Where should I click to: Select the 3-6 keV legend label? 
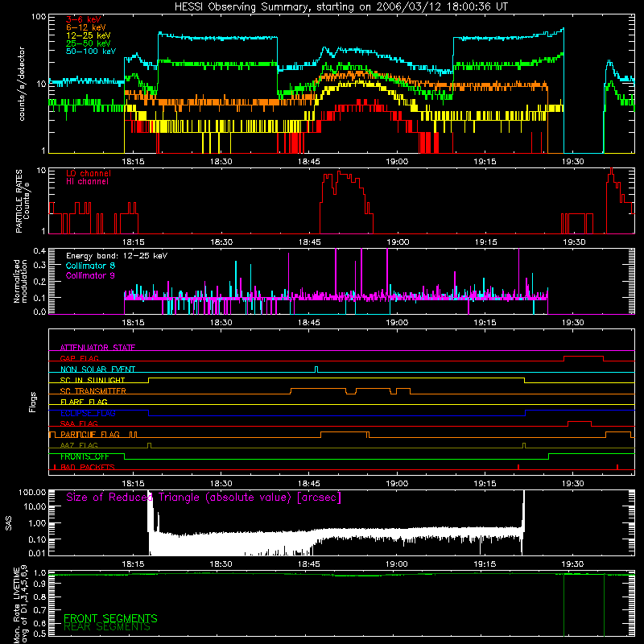[84, 19]
